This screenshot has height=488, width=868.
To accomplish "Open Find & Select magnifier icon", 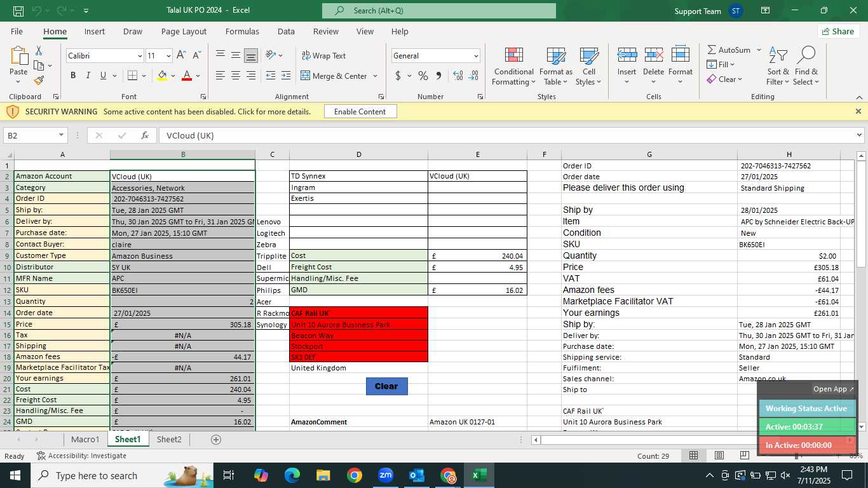I will point(806,56).
